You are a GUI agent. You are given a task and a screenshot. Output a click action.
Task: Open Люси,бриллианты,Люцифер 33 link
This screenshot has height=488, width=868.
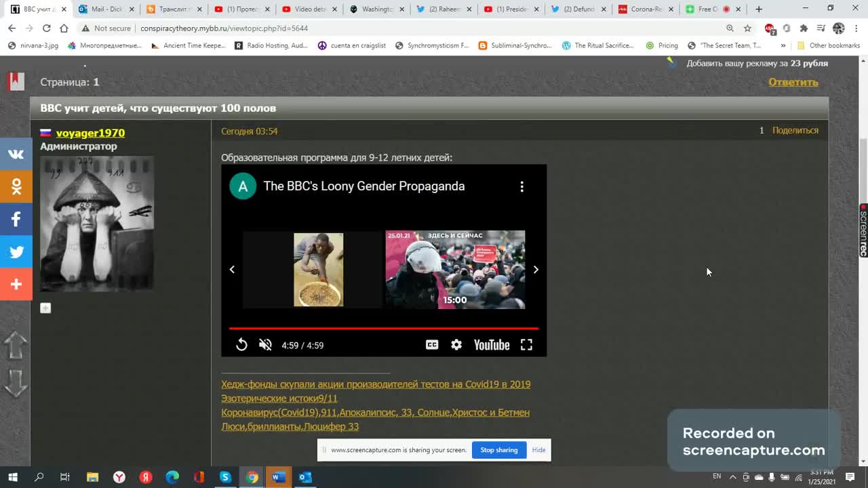290,427
